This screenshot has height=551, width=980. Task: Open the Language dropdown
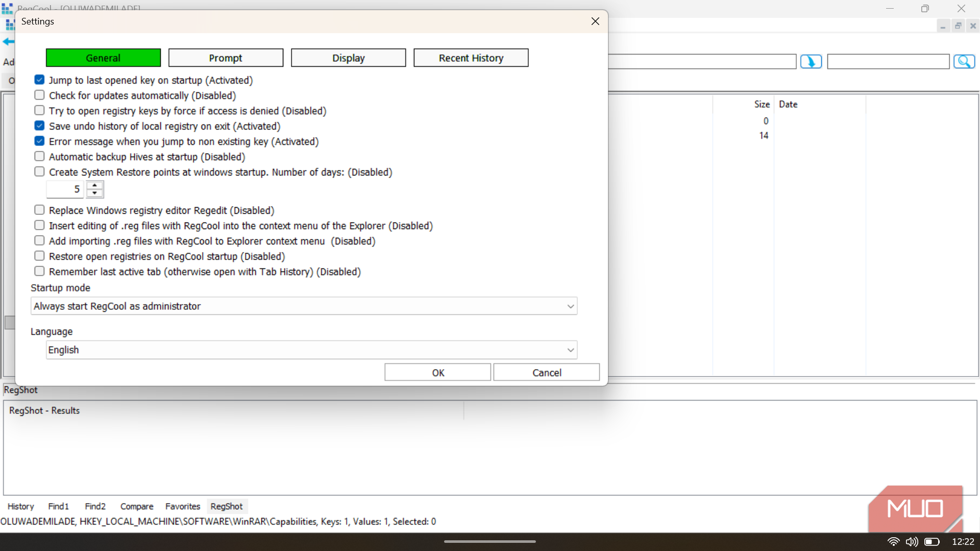pyautogui.click(x=311, y=350)
